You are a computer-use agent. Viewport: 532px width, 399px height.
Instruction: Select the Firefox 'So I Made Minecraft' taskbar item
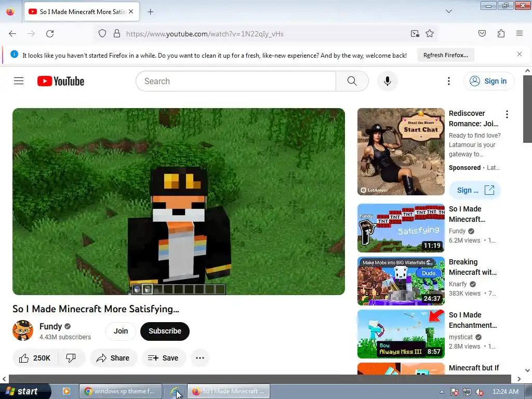[229, 391]
